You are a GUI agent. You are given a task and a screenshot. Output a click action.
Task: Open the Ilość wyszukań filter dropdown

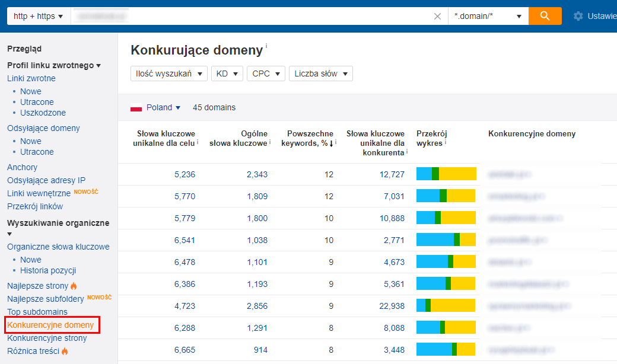click(168, 74)
